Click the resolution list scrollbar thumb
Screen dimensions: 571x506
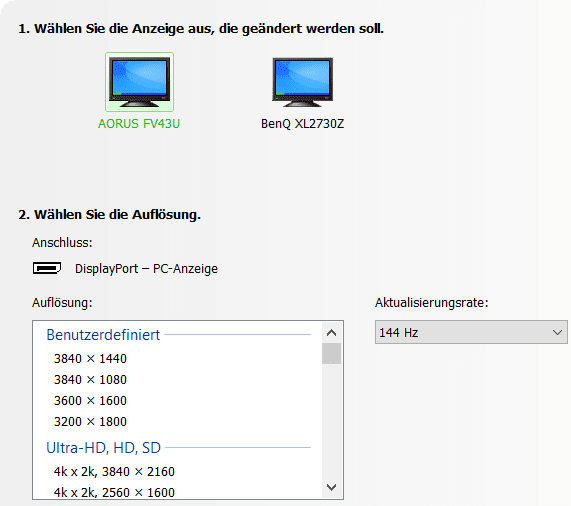click(331, 353)
